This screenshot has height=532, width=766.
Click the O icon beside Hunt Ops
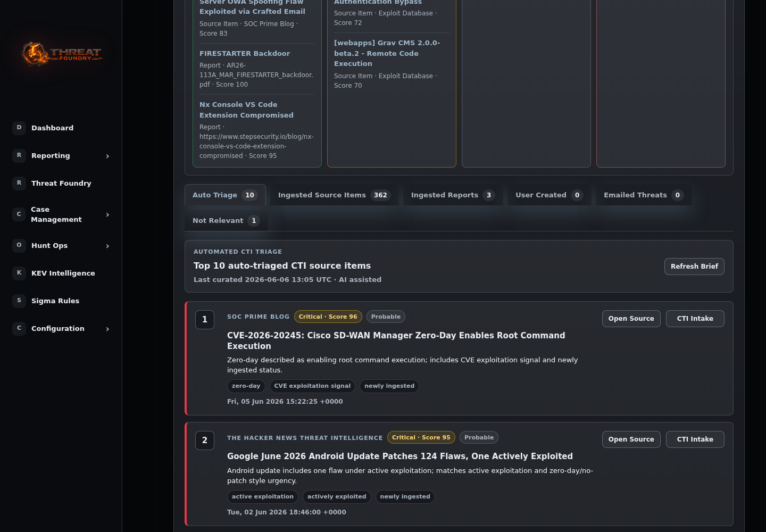coord(19,245)
